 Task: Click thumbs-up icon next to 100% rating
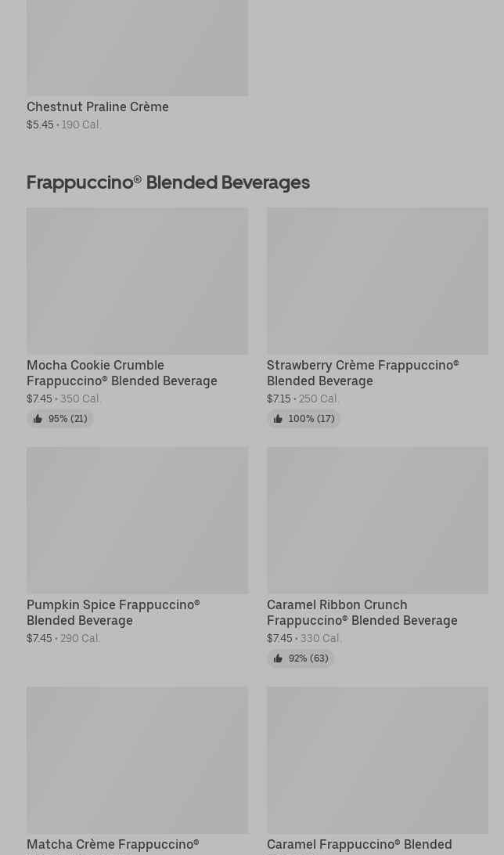pyautogui.click(x=278, y=419)
